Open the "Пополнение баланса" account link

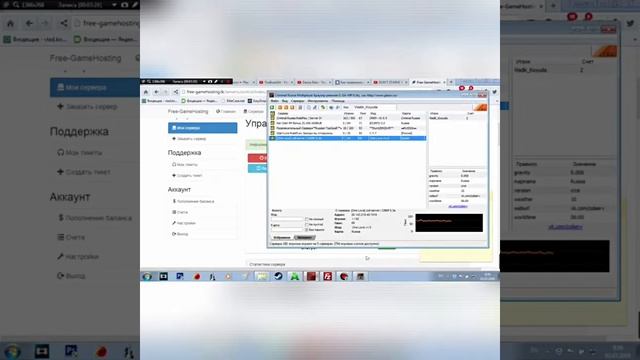tap(193, 201)
